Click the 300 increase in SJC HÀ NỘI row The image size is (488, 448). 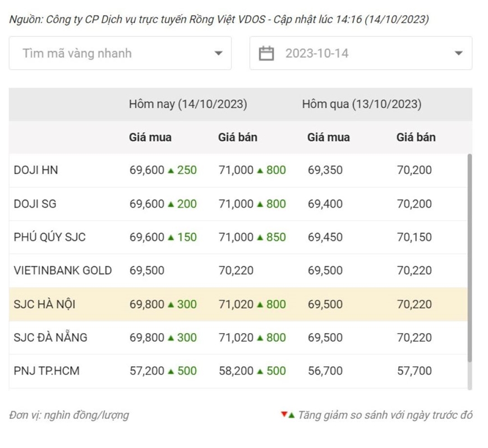[187, 304]
